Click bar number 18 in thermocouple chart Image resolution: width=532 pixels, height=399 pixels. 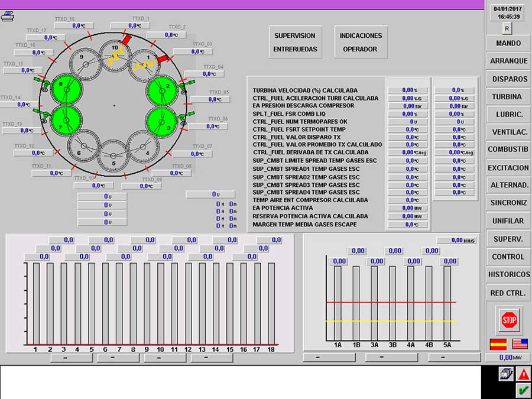point(271,304)
